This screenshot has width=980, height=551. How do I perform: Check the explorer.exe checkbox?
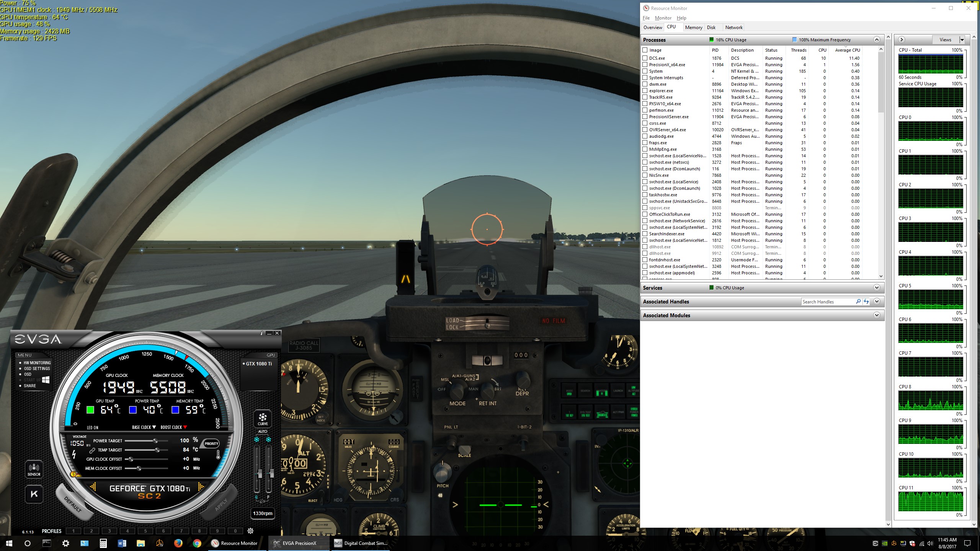pos(645,91)
